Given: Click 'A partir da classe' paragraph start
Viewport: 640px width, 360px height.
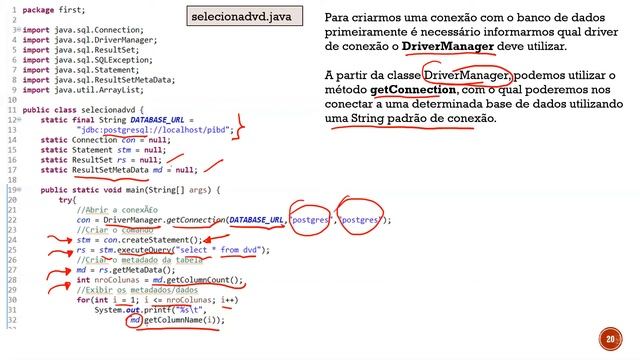Looking at the screenshot, I should [373, 75].
